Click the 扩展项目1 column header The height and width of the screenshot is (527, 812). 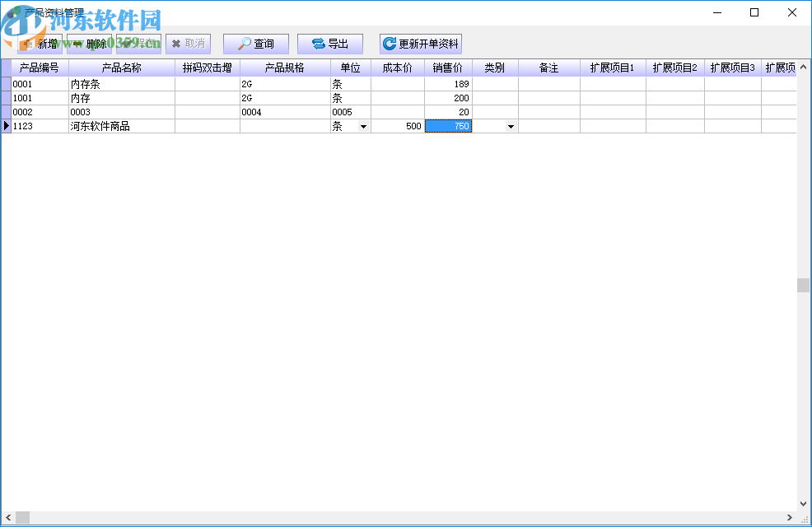613,68
